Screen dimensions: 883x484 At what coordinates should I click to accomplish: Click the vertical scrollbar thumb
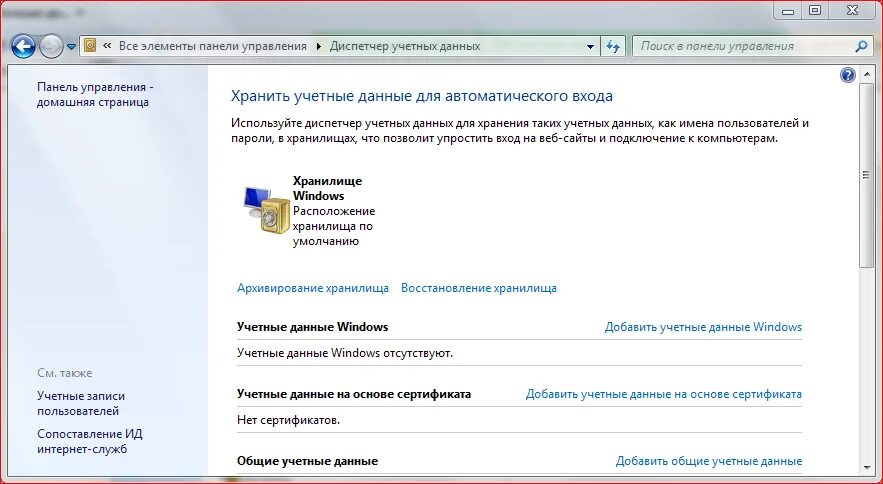point(866,176)
